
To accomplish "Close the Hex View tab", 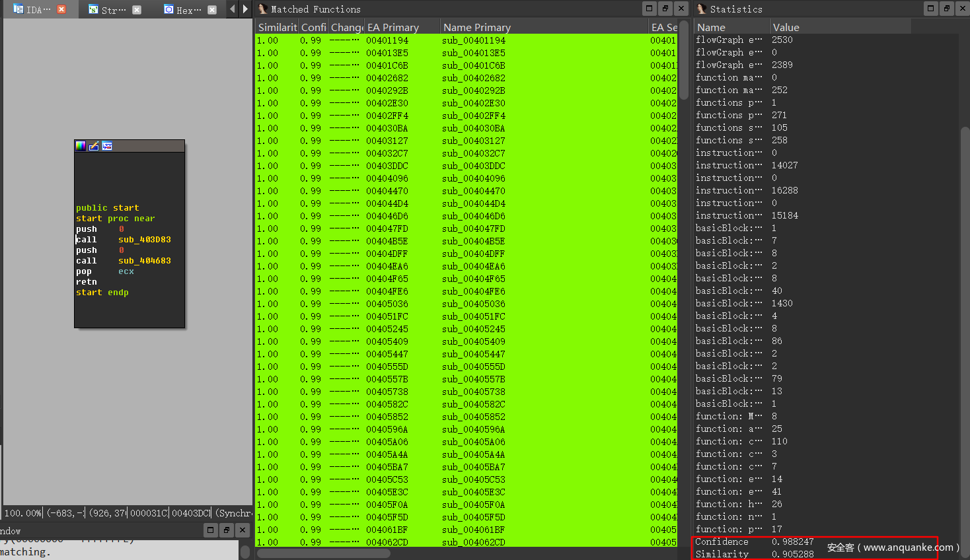I will click(x=212, y=9).
